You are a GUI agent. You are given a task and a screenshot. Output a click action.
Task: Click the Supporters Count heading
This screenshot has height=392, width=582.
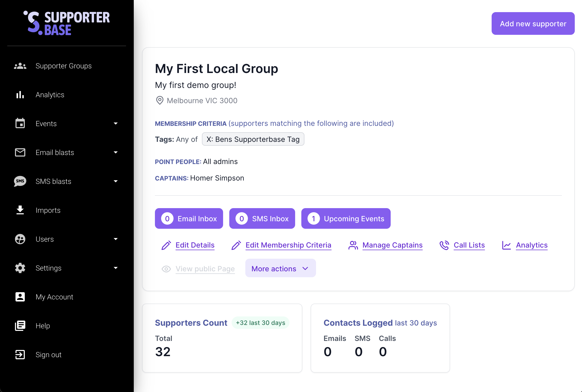[x=191, y=323]
